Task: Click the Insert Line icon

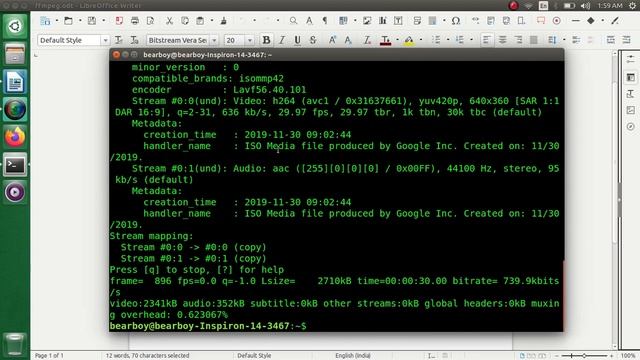Action: [576, 21]
